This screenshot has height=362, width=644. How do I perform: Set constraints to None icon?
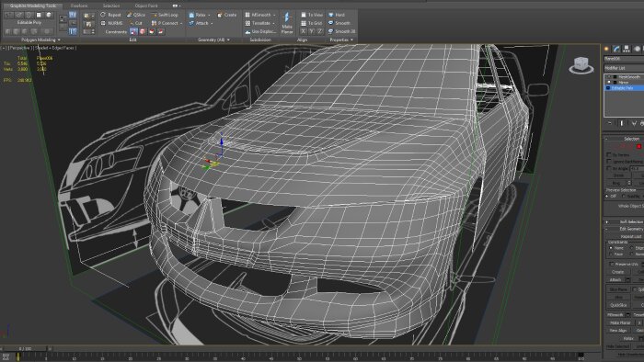[x=133, y=31]
